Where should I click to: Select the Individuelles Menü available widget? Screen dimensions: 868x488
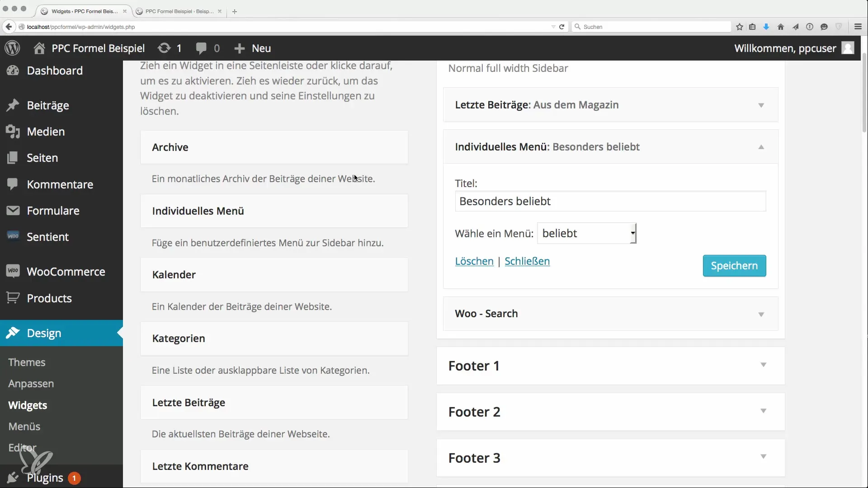coord(274,211)
